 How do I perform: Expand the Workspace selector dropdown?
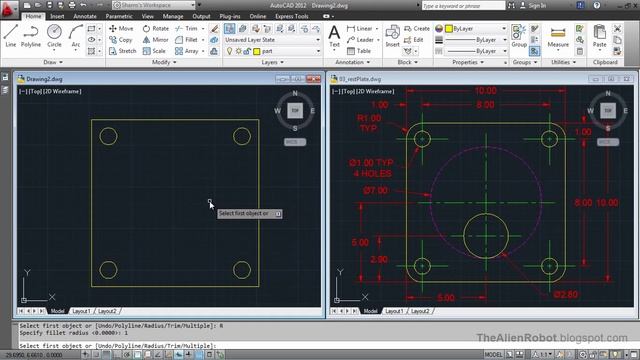tap(193, 5)
